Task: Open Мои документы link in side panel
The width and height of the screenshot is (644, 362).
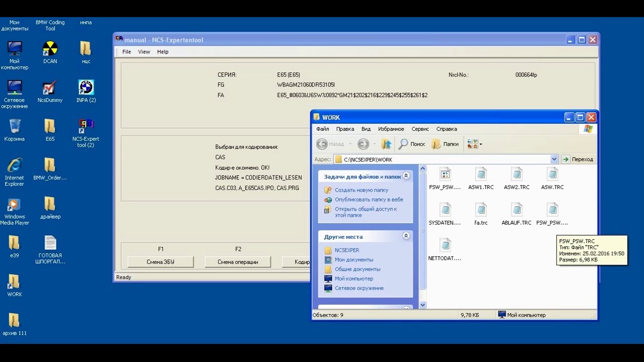Action: coord(354,260)
